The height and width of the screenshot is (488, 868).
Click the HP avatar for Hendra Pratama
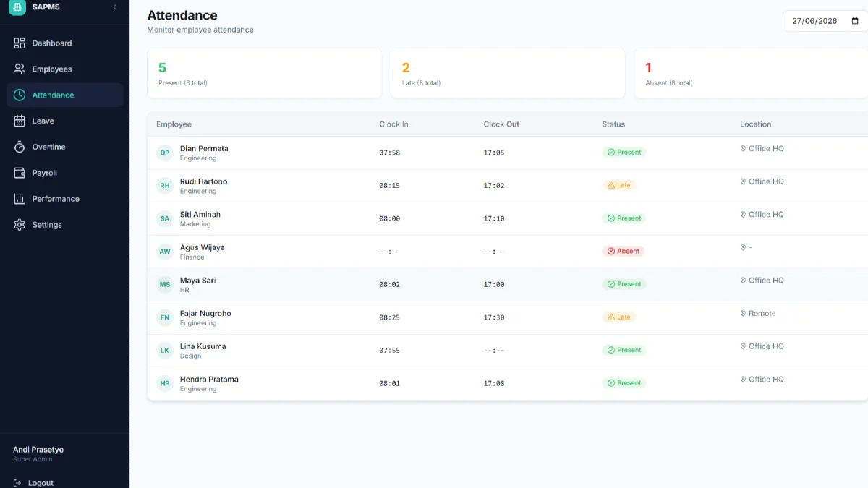(x=165, y=383)
